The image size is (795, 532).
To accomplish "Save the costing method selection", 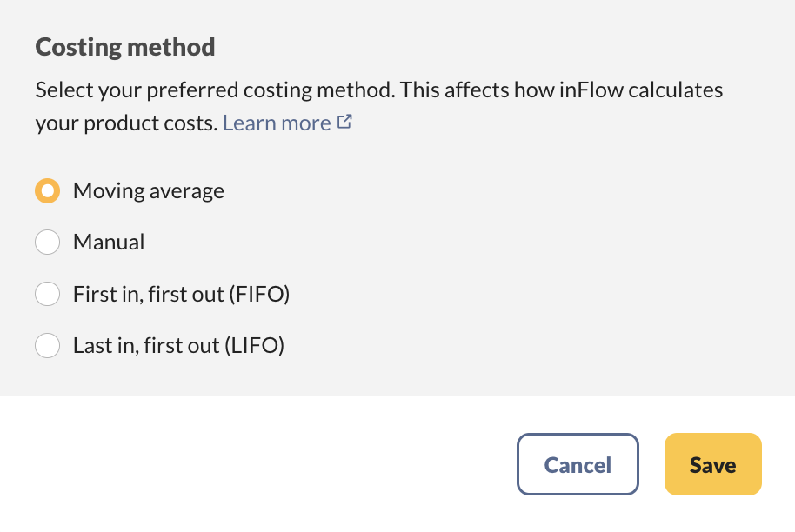I will point(712,465).
